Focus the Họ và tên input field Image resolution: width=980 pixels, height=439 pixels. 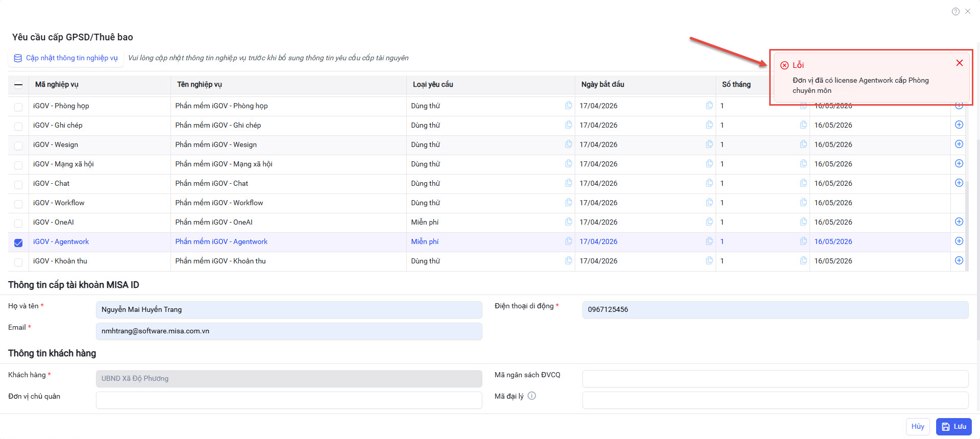coord(288,309)
